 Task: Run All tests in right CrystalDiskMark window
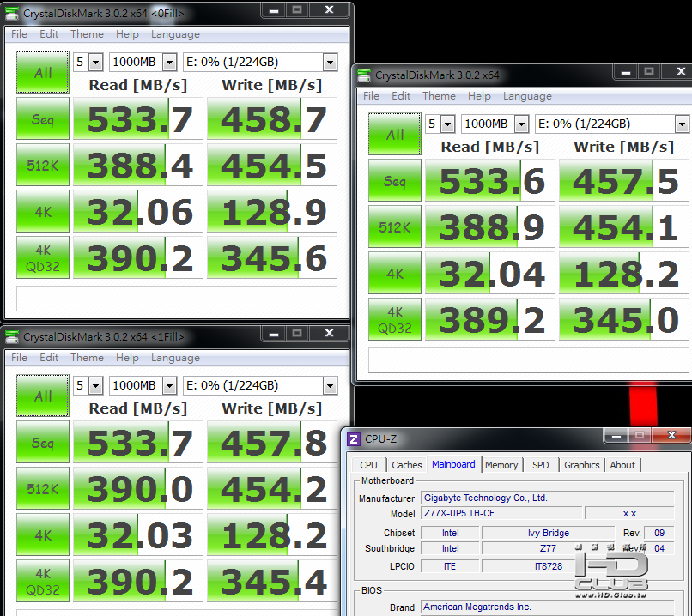click(395, 134)
